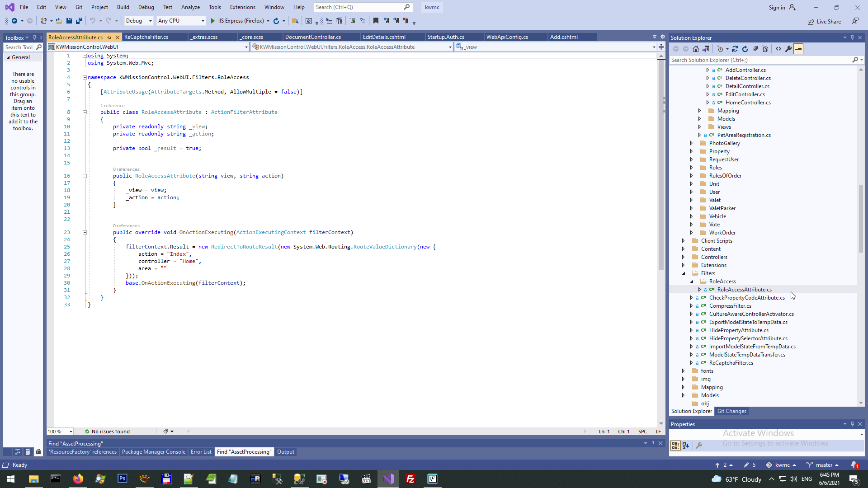
Task: Start debugging with IIS Express play button
Action: click(213, 21)
